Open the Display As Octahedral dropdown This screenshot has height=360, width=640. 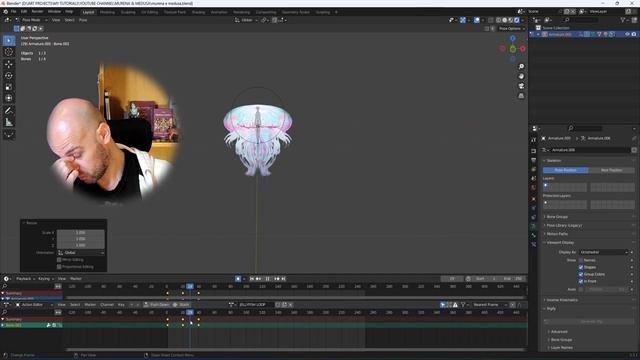pyautogui.click(x=603, y=252)
